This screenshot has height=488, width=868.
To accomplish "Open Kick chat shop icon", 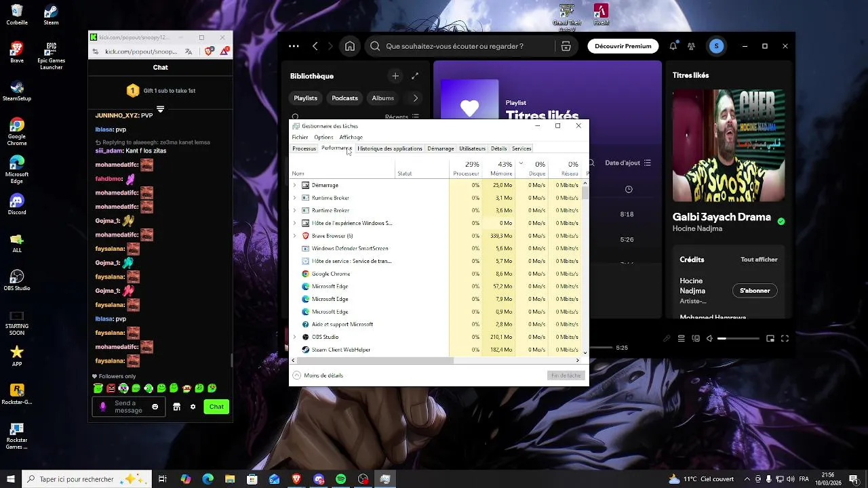I will (x=176, y=407).
